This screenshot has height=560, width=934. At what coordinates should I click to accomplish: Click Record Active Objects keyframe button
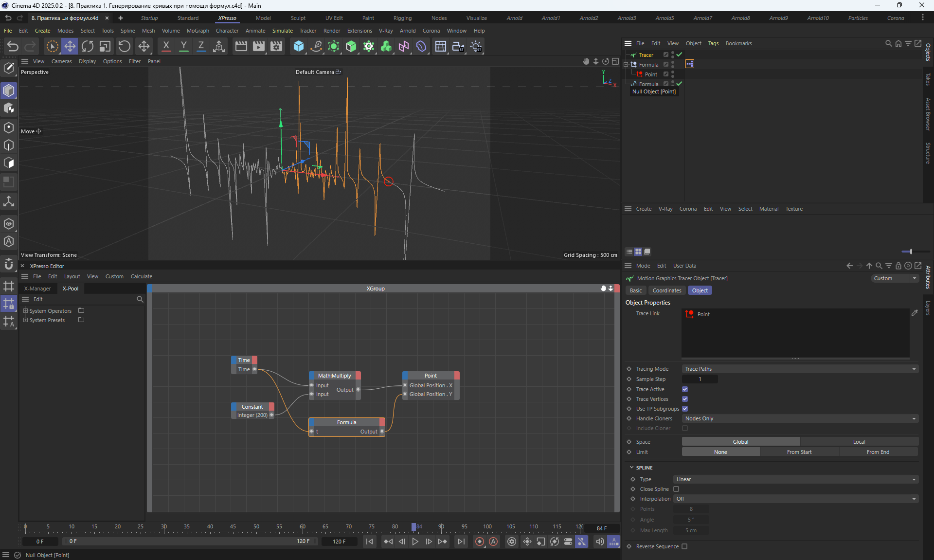pyautogui.click(x=480, y=542)
